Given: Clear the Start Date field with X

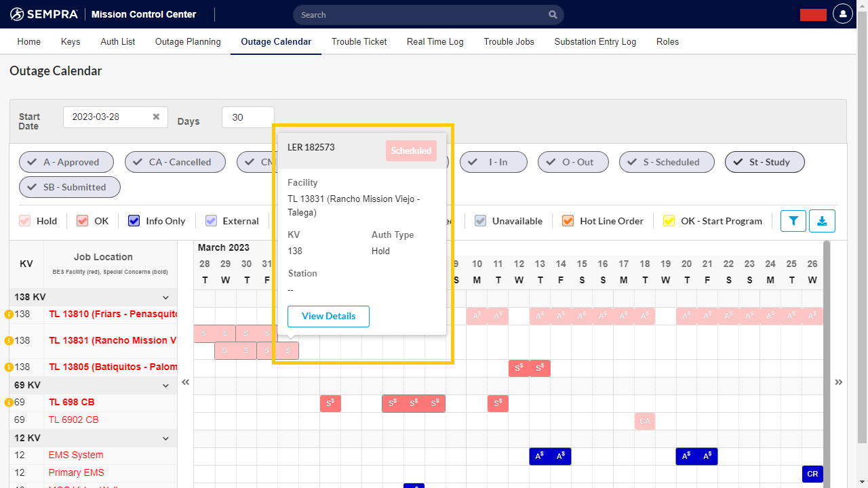Looking at the screenshot, I should [156, 117].
